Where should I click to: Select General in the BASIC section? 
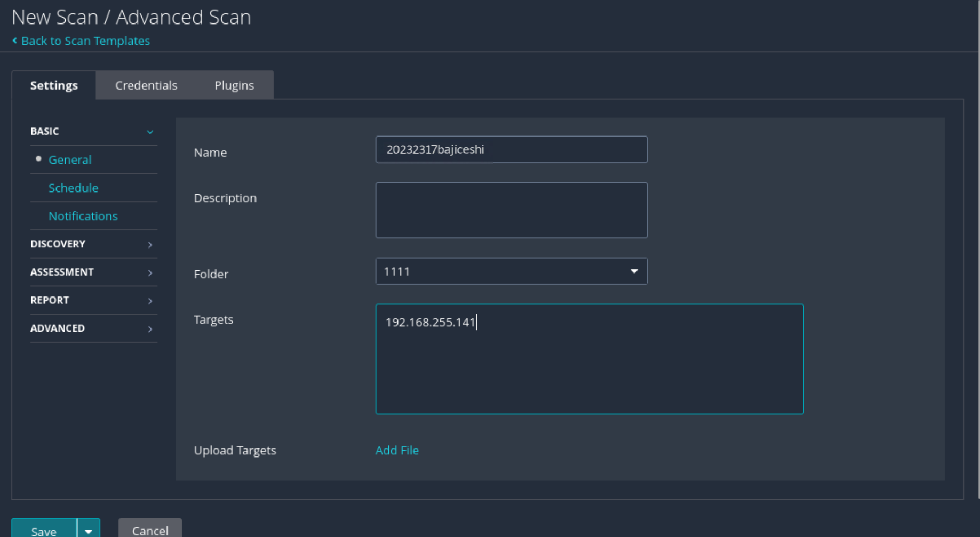[70, 159]
